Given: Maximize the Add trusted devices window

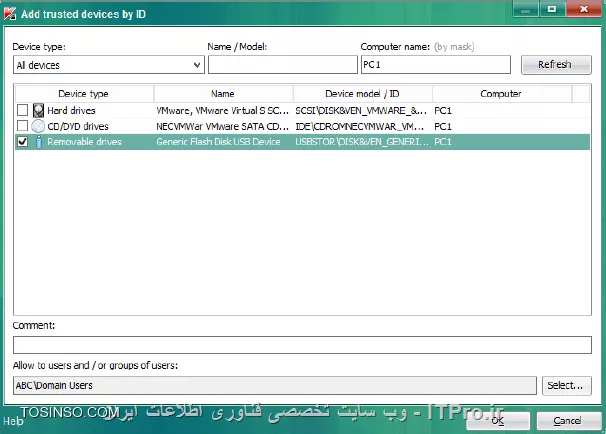Looking at the screenshot, I should pos(552,9).
